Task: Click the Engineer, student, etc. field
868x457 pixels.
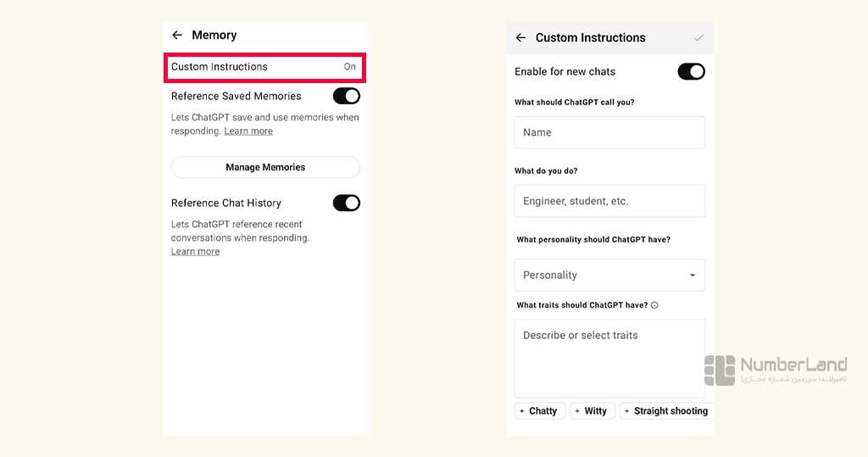Action: [x=609, y=201]
